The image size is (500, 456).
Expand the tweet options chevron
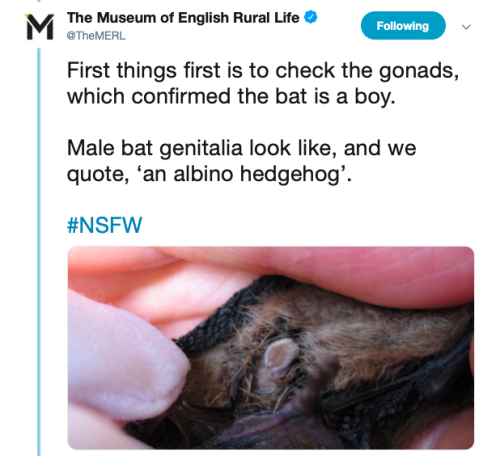(x=466, y=26)
